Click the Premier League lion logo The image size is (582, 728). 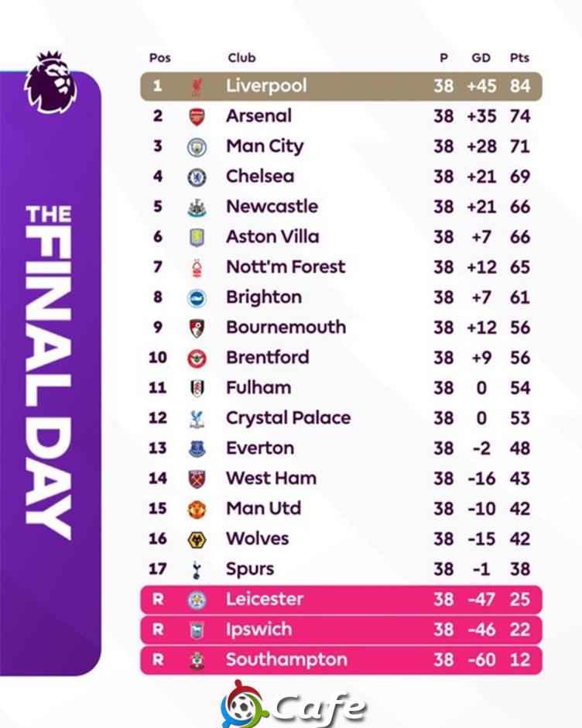[51, 83]
